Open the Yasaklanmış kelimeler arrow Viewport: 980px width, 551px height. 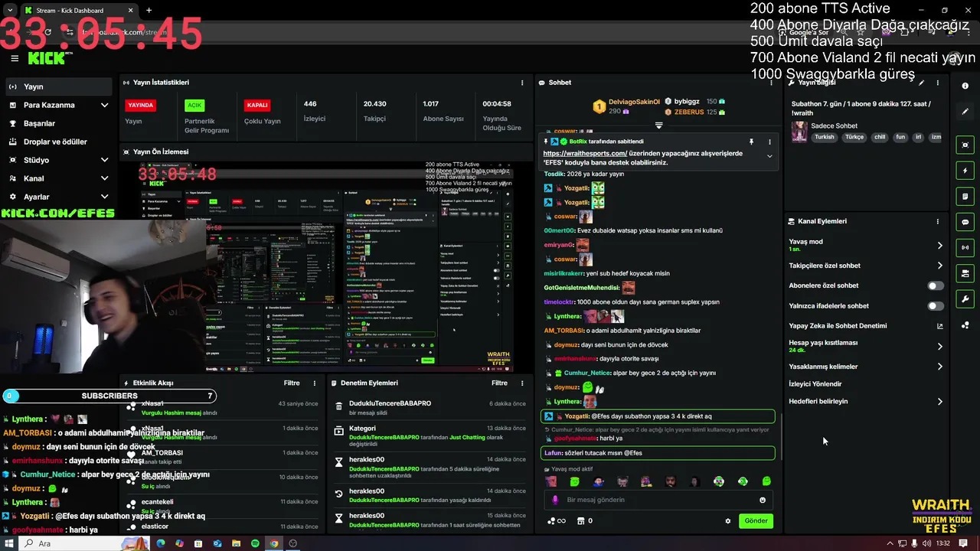point(940,367)
